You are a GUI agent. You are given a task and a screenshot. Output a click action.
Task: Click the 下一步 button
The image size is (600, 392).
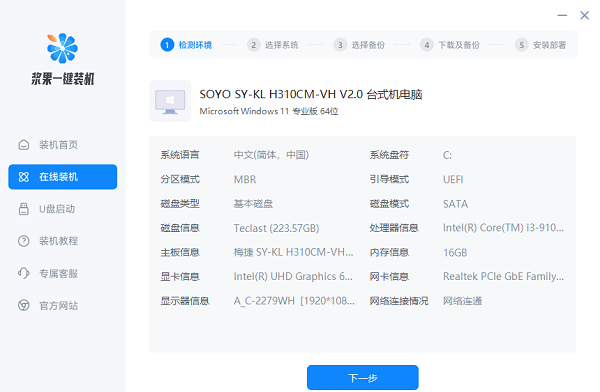coord(362,377)
